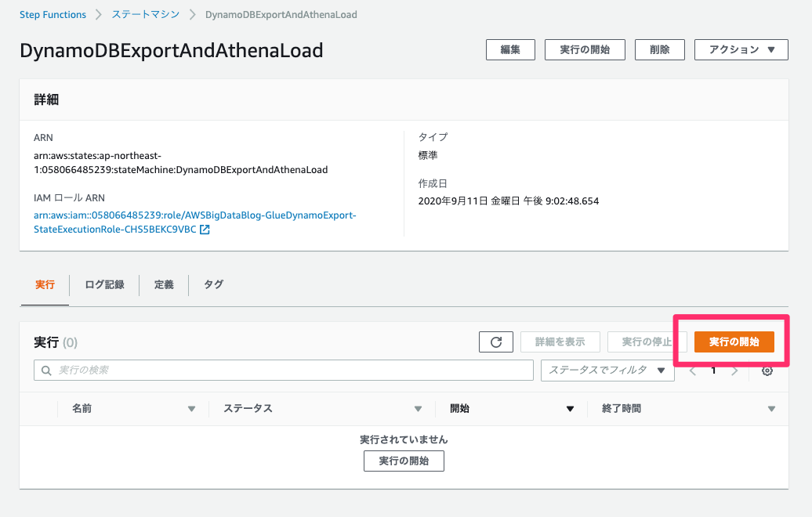Click the highlighted 実行の開始 button

(x=734, y=342)
